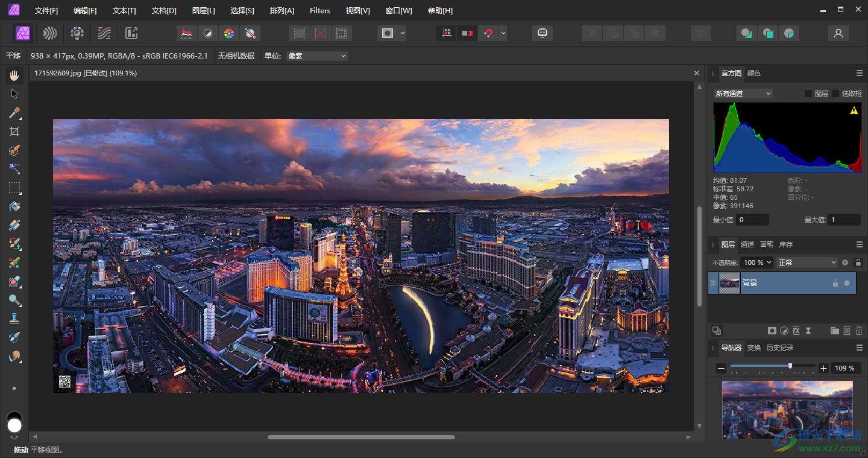This screenshot has width=868, height=458.
Task: Open the Export Persona
Action: [x=131, y=33]
